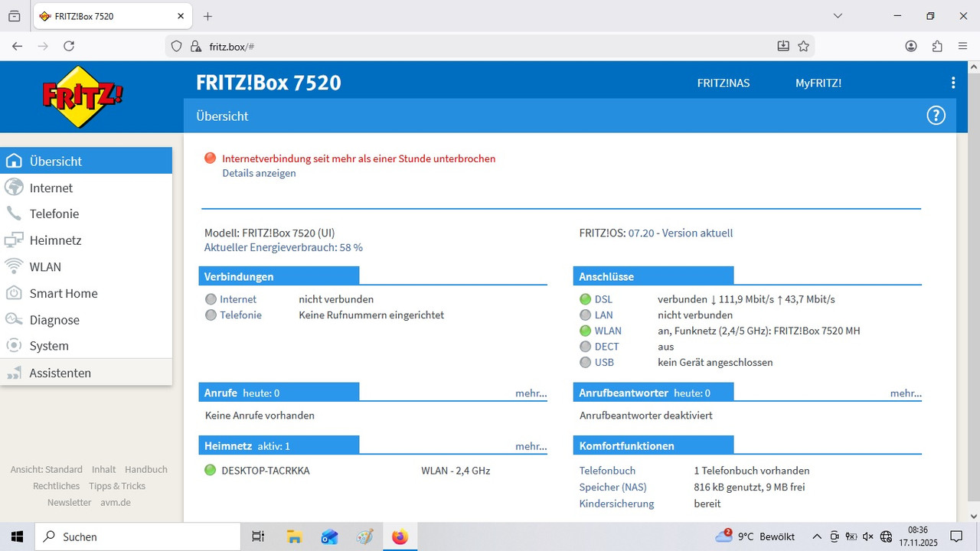
Task: Expand hidden system tray icons chevron
Action: click(817, 536)
